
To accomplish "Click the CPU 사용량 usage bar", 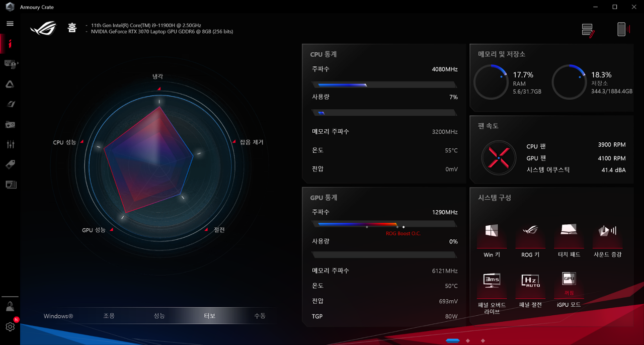I will point(384,113).
